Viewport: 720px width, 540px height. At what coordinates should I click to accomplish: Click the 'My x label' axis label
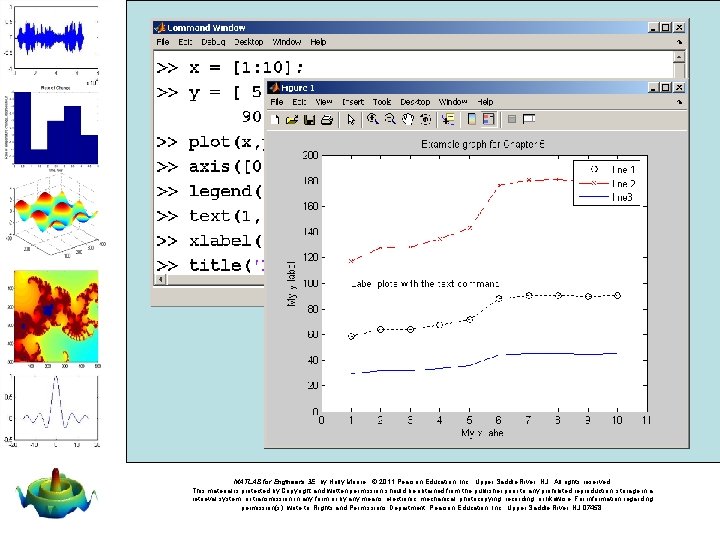482,433
